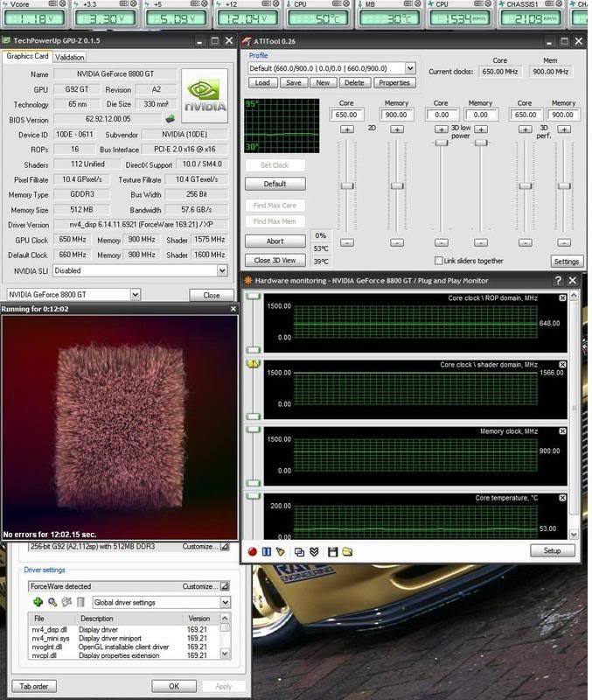Switch to the Validation tab
Image resolution: width=592 pixels, height=700 pixels.
tap(69, 57)
